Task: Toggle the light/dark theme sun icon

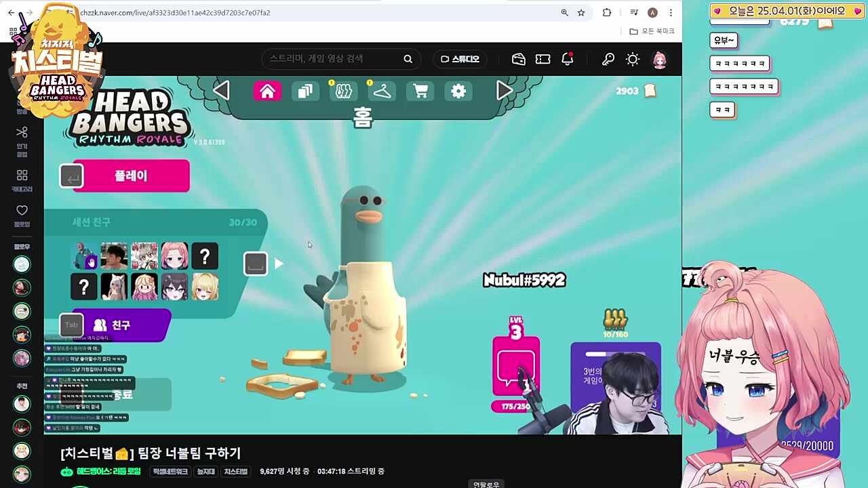Action: 633,59
